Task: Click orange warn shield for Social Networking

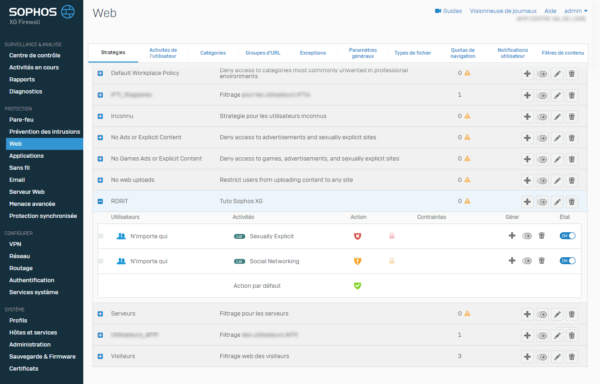Action: pos(357,261)
